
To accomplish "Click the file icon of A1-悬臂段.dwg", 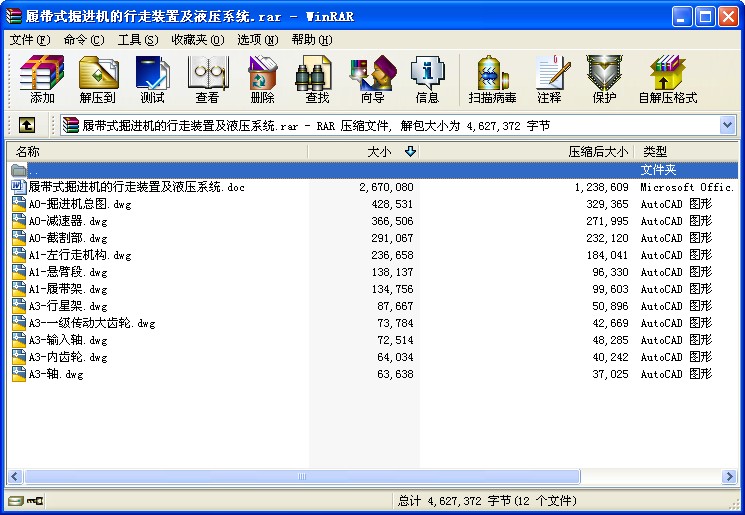I will (x=19, y=272).
